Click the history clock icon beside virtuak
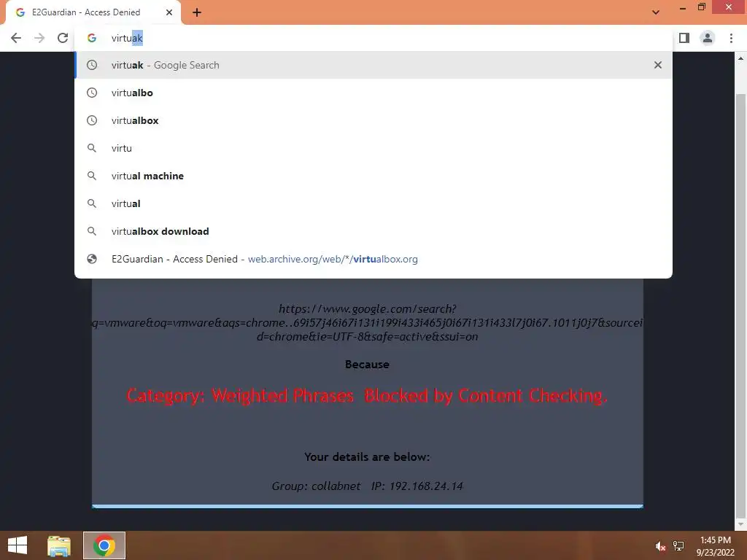This screenshot has height=560, width=747. [92, 65]
